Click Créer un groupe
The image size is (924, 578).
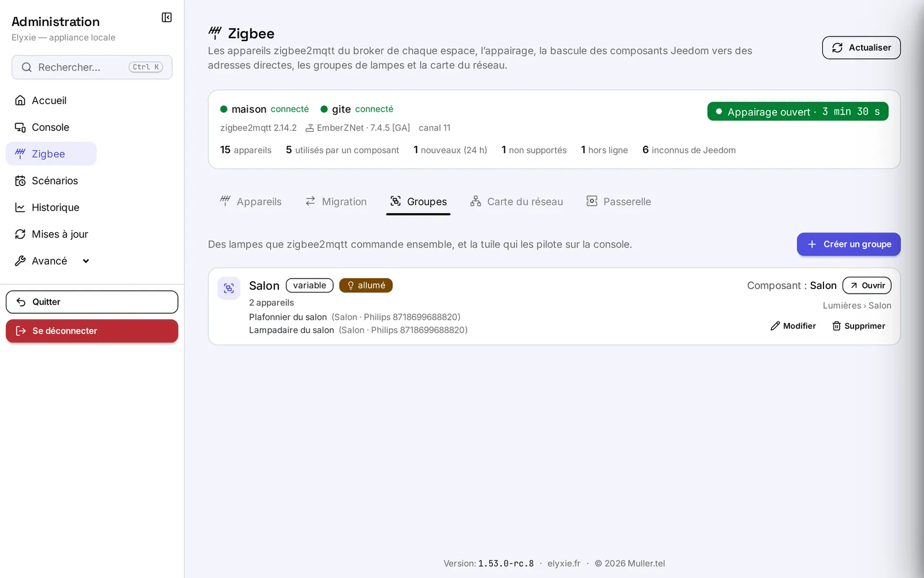click(848, 244)
